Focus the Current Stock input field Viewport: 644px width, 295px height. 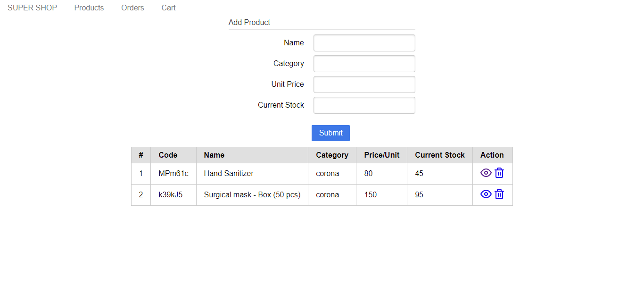(364, 105)
